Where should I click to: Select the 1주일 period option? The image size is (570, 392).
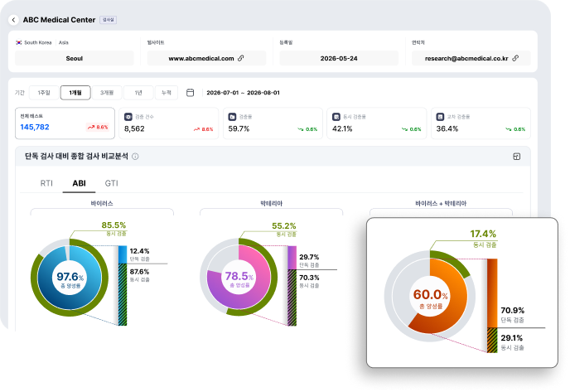[44, 93]
